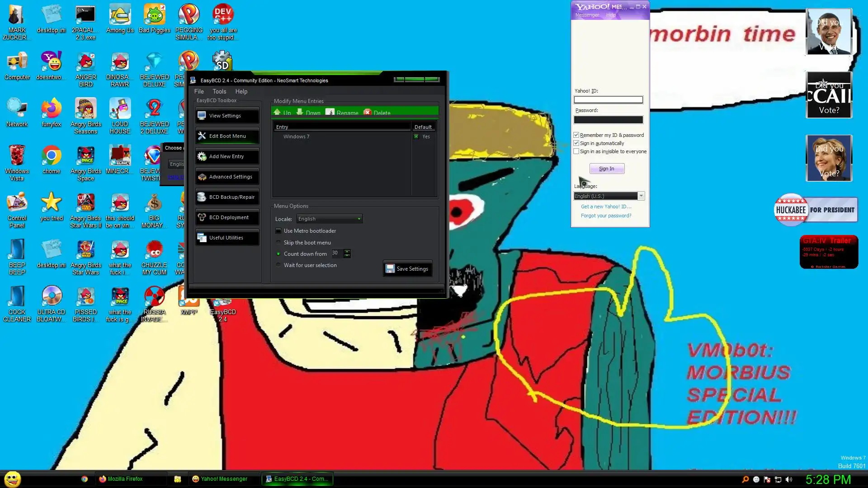The height and width of the screenshot is (488, 868).
Task: Open the Useful Utilities section
Action: [227, 238]
